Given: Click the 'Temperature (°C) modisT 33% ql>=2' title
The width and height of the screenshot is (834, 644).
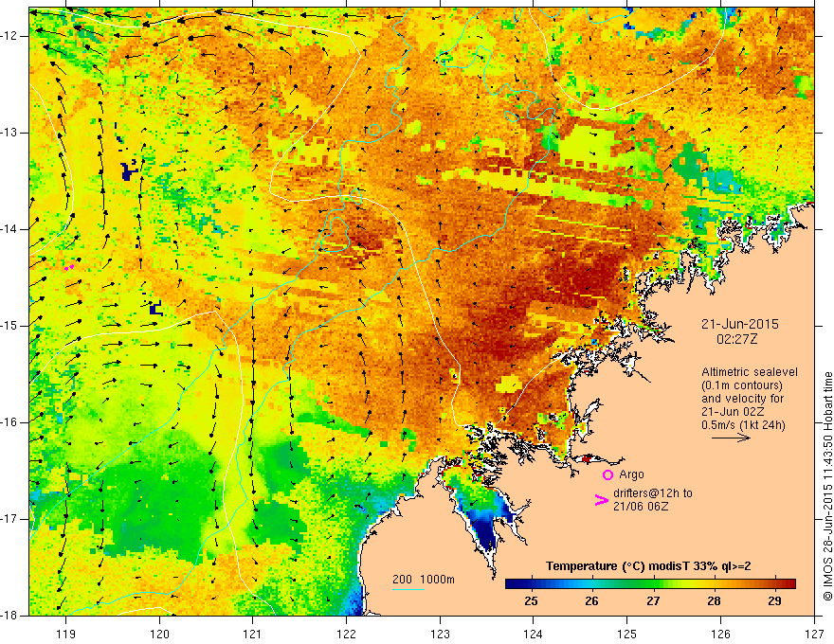Looking at the screenshot, I should pos(648,566).
